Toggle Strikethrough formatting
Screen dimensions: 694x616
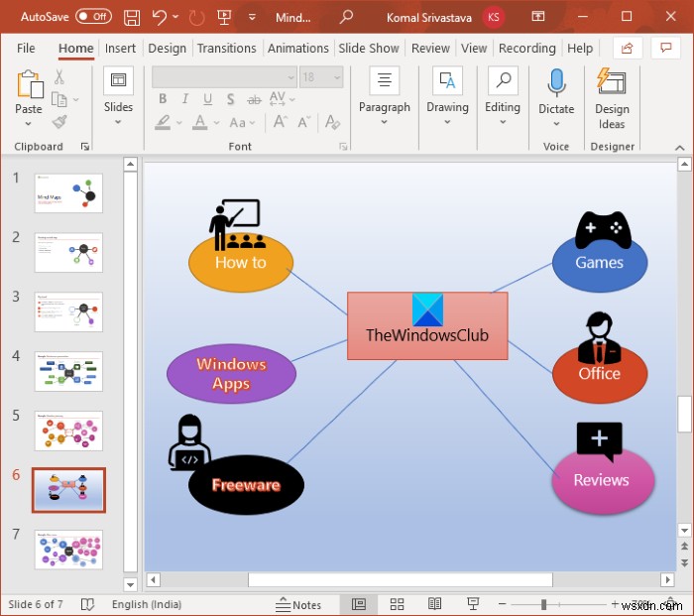(254, 99)
